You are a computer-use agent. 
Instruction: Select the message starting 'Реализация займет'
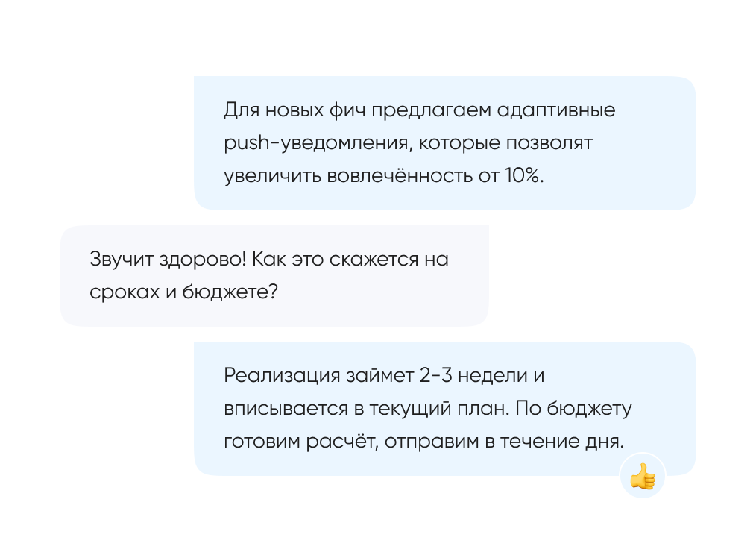pyautogui.click(x=444, y=408)
